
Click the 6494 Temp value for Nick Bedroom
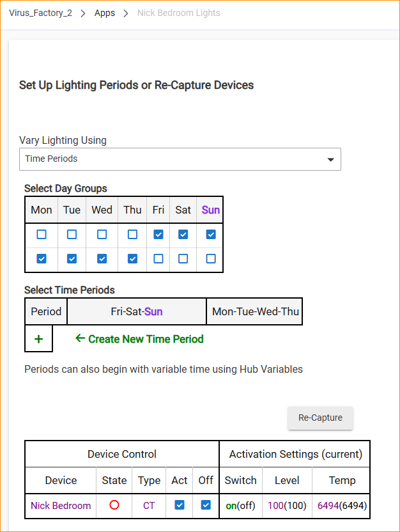tap(328, 506)
